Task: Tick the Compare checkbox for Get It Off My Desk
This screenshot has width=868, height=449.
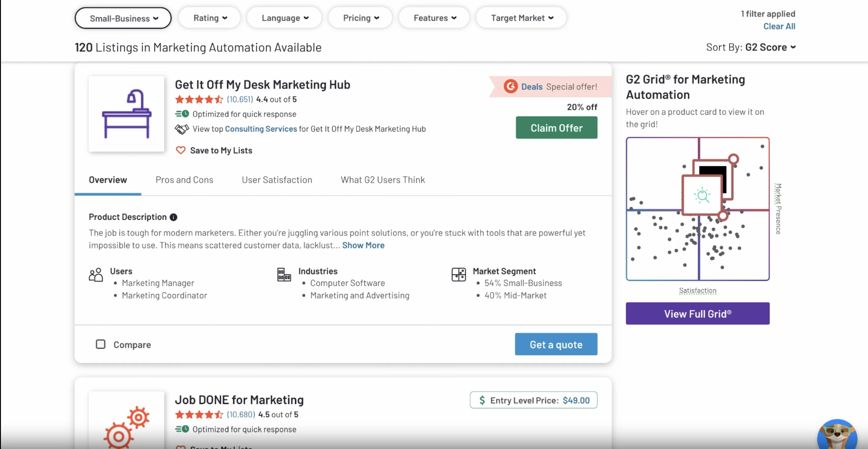Action: [x=101, y=344]
